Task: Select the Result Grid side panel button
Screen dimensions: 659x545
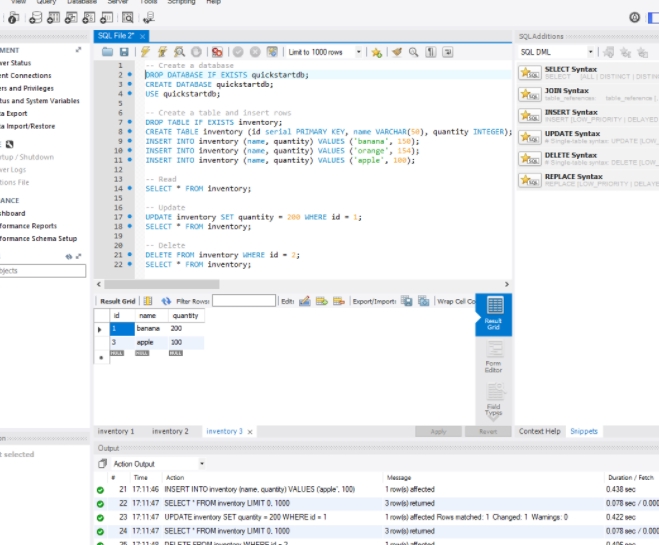Action: coord(493,314)
